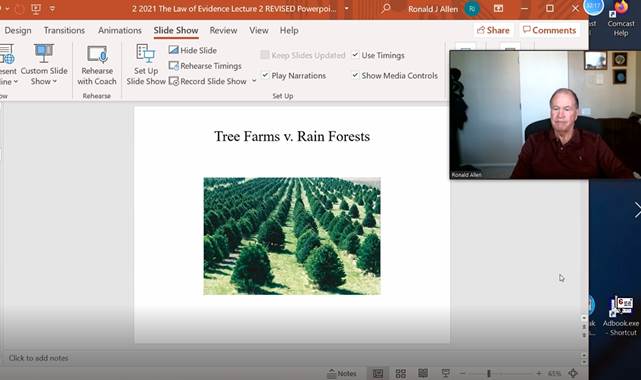Viewport: 641px width, 380px height.
Task: Switch to the Transitions tab
Action: 64,30
